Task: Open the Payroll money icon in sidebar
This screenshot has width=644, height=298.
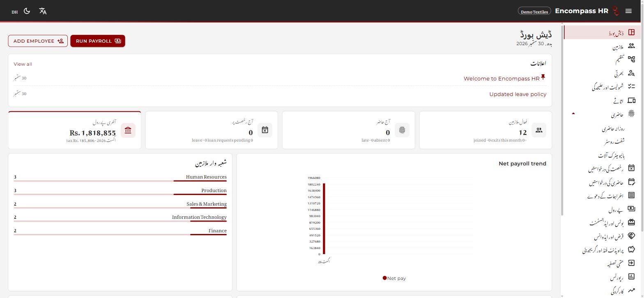Action: click(x=631, y=209)
